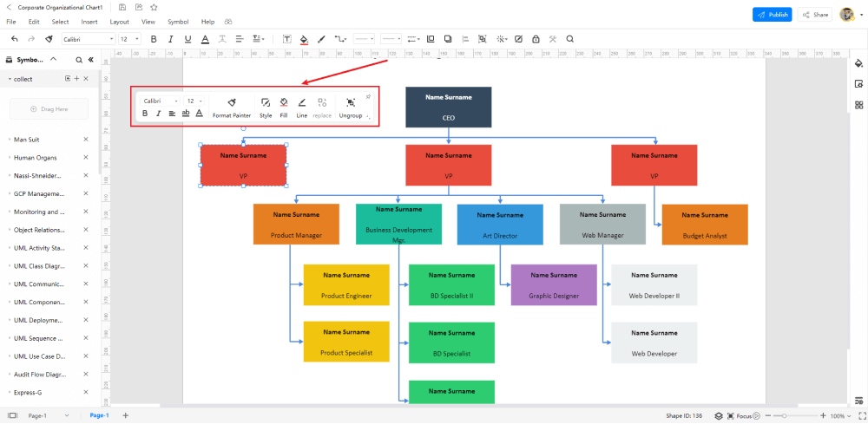Open the font size 12 dropdown in top toolbar
The image size is (868, 424).
tap(129, 39)
